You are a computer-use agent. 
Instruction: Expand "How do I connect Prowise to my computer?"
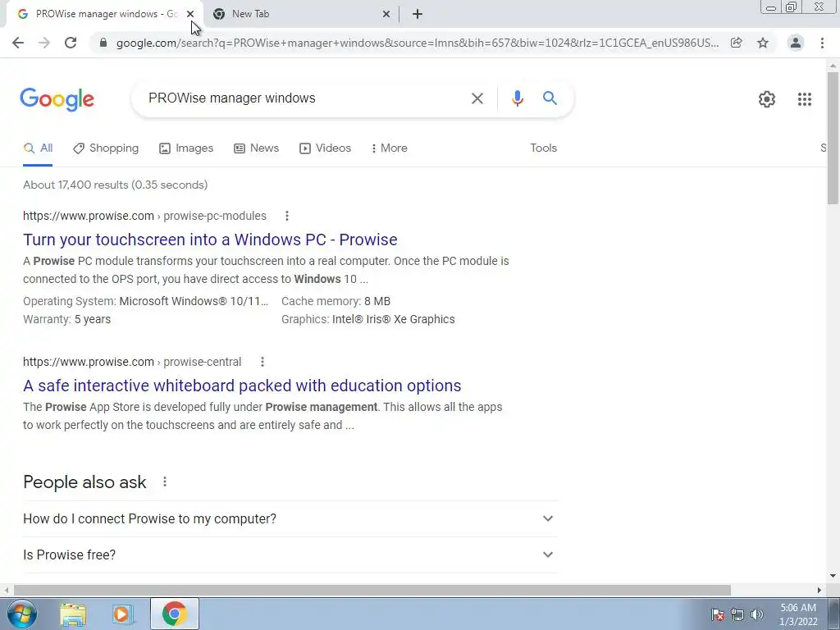pyautogui.click(x=290, y=518)
